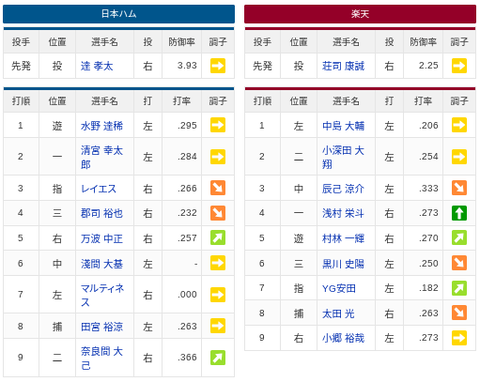The height and width of the screenshot is (382, 480).
Task: Click the orange down arrow in 郡司 裕也's row
Action: (218, 213)
